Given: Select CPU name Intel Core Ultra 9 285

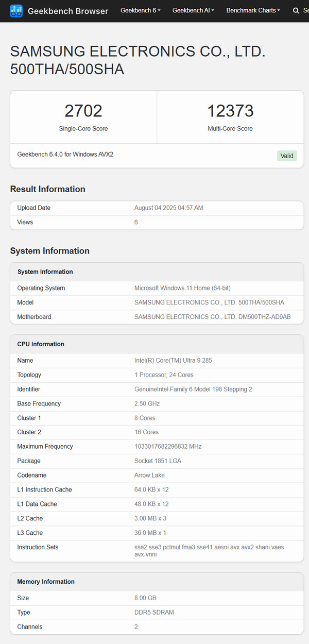Looking at the screenshot, I should (x=173, y=361).
